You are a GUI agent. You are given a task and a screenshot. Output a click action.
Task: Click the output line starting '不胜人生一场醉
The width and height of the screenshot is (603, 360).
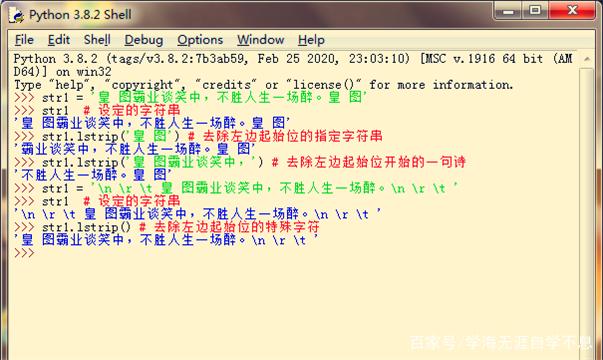click(x=92, y=175)
